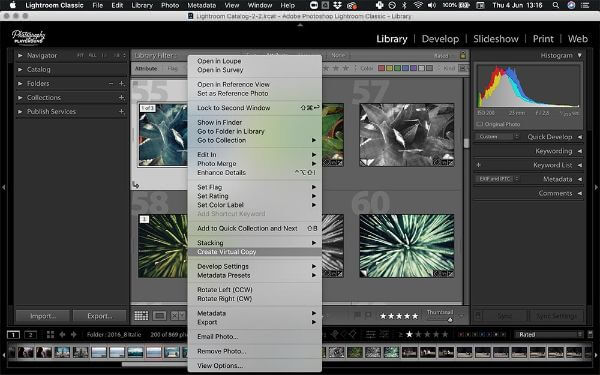This screenshot has width=600, height=375.
Task: Choose View Options... in context menu
Action: click(254, 366)
